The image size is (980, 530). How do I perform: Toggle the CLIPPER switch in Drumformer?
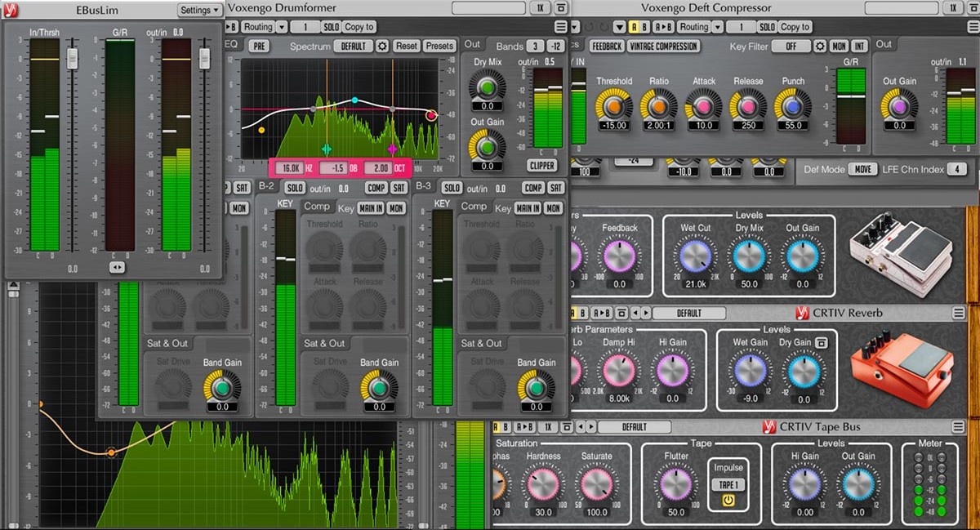tap(541, 165)
